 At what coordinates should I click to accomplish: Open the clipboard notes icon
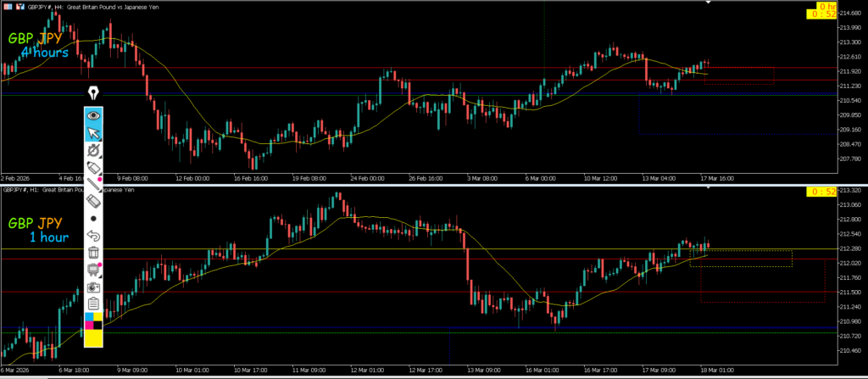click(93, 304)
